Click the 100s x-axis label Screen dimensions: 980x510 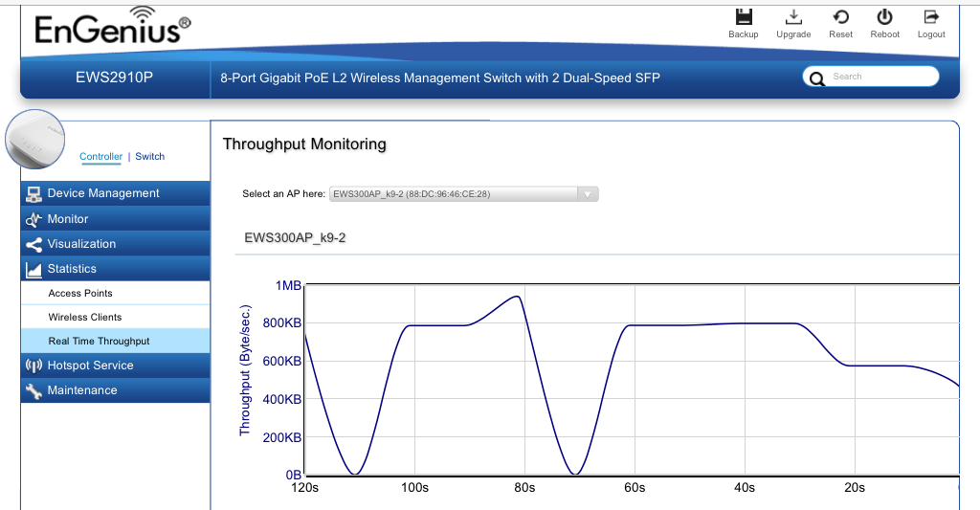point(415,487)
